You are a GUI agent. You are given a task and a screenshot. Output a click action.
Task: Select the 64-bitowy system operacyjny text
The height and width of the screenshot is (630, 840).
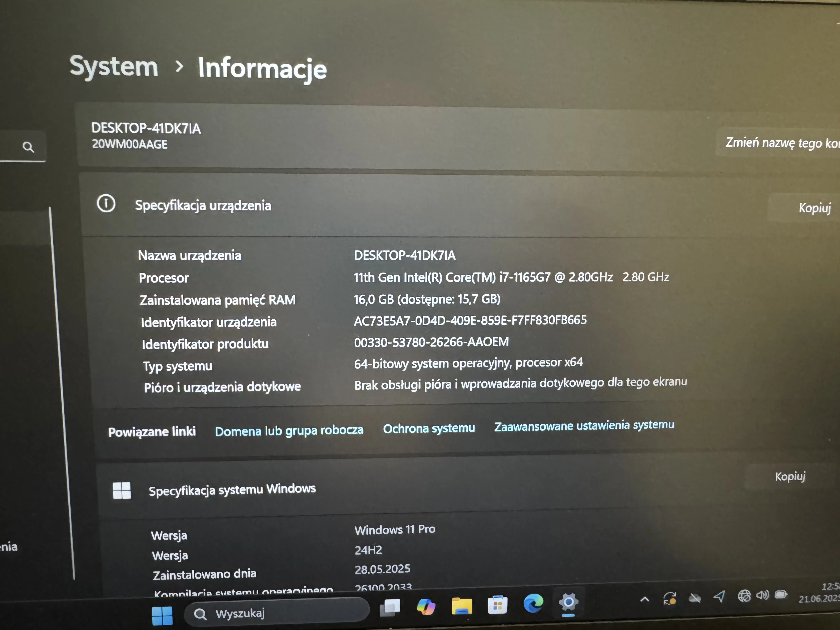pyautogui.click(x=468, y=363)
